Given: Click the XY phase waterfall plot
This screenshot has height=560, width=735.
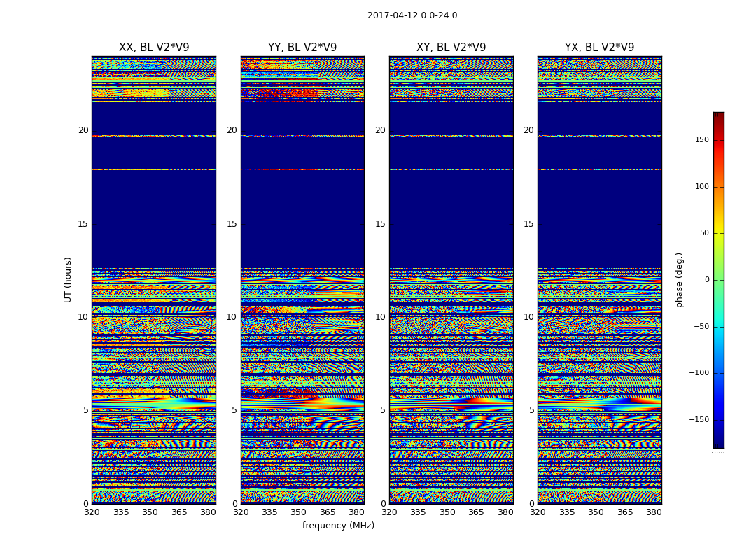Looking at the screenshot, I should (x=451, y=280).
